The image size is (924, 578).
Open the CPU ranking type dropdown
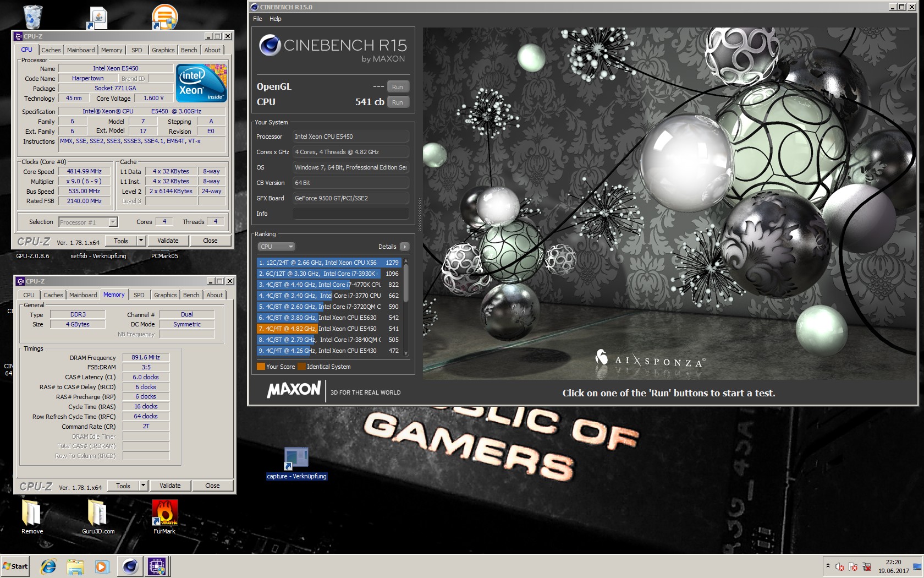click(276, 247)
